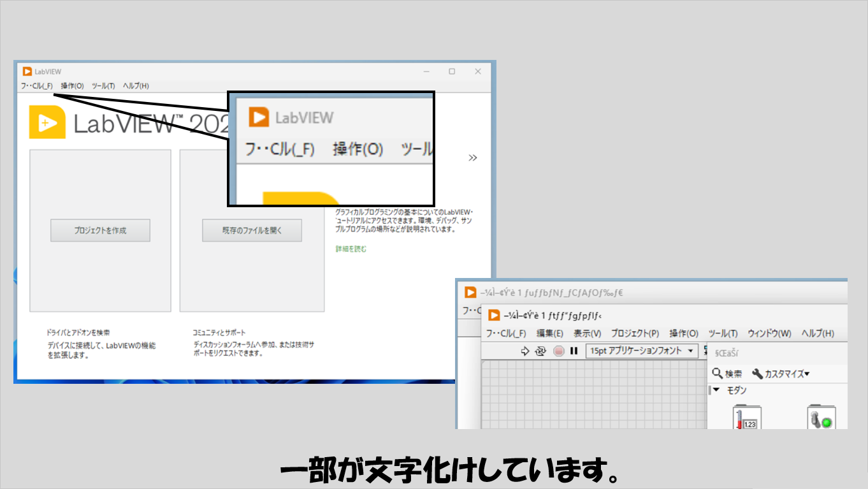This screenshot has height=489, width=868.
Task: Click the yellow LabVIEW logo in launcher
Action: [47, 121]
